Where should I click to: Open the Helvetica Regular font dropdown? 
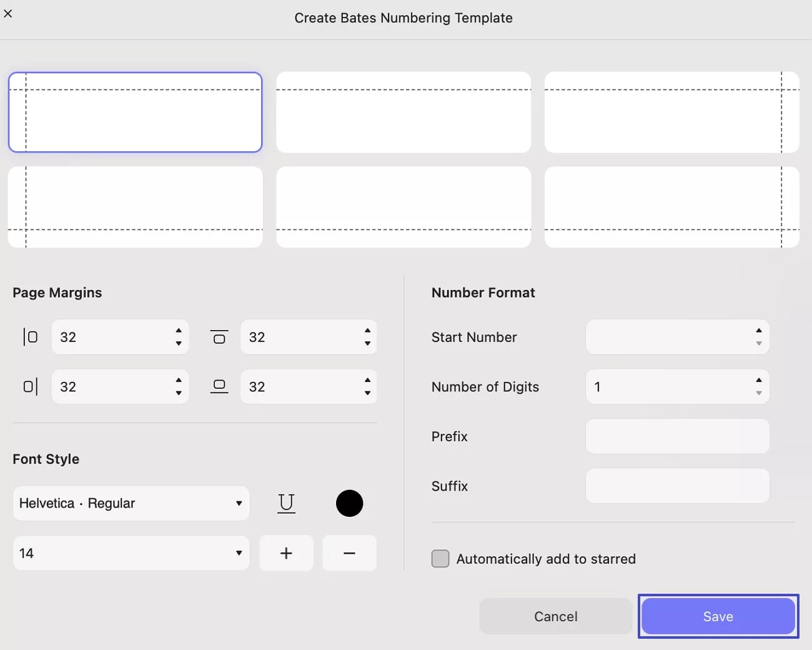click(x=131, y=503)
